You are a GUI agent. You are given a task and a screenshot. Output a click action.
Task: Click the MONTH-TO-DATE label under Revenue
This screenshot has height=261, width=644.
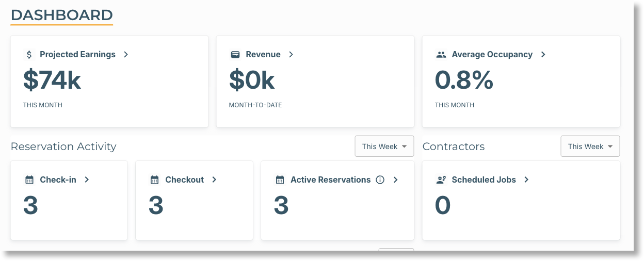[x=255, y=105]
